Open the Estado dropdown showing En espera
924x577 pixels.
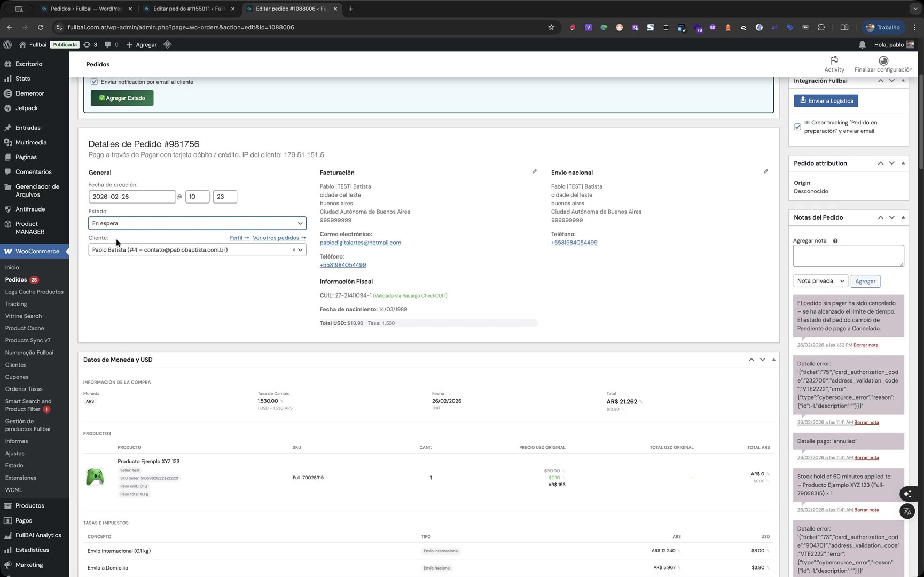pyautogui.click(x=197, y=223)
